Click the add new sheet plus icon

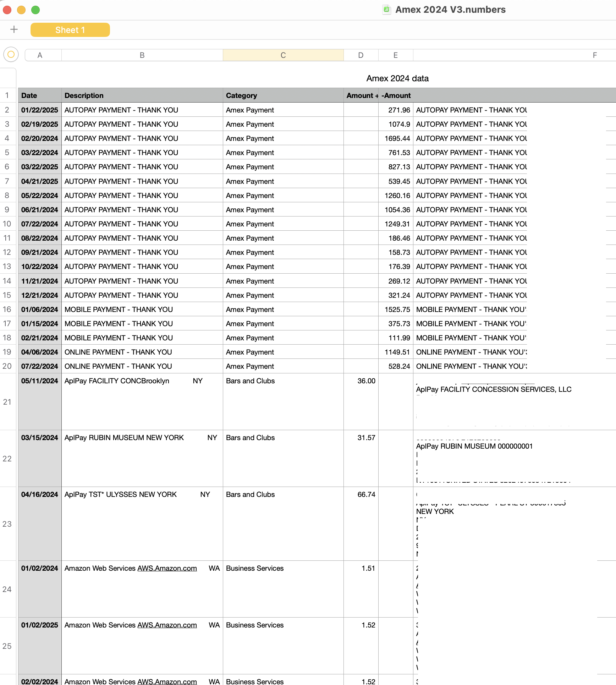coord(14,29)
